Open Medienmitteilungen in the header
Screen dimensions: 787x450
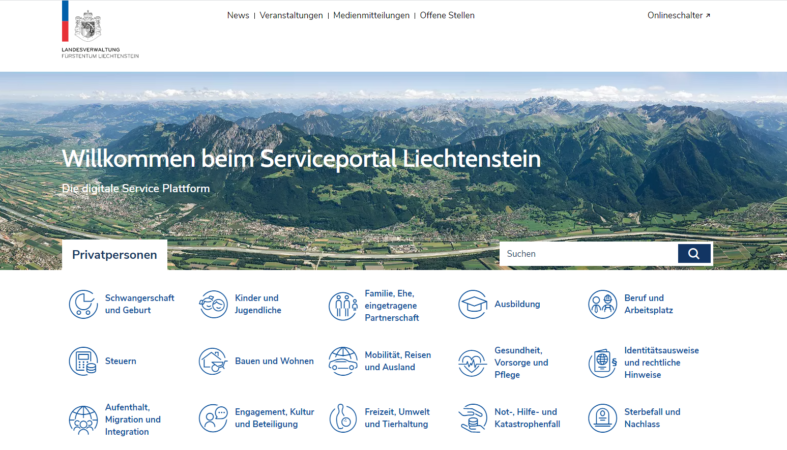[371, 16]
